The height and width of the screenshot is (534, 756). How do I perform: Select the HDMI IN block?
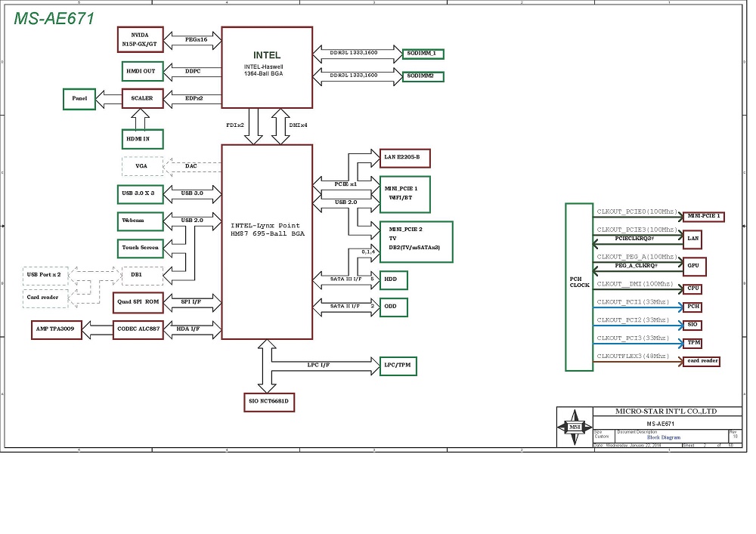coord(142,139)
